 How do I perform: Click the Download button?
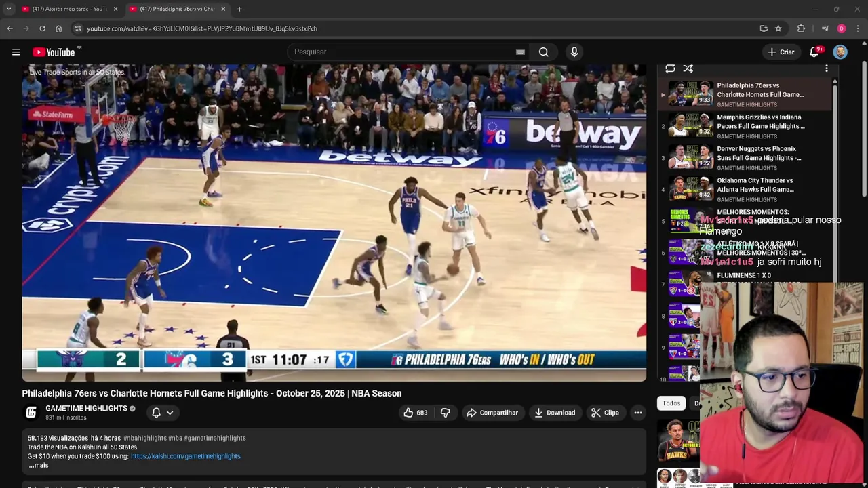tap(554, 412)
